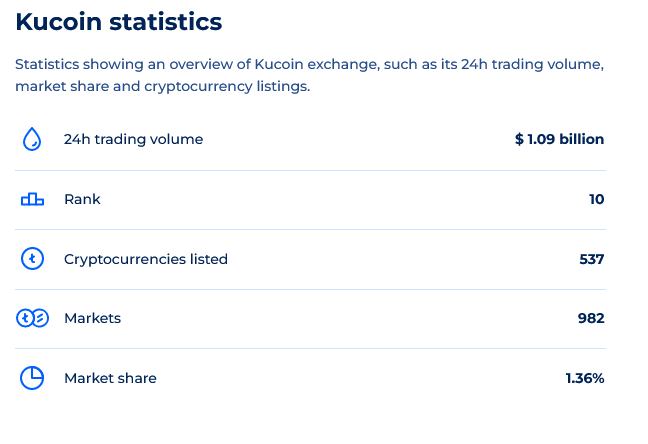Click the '24h trading volume' label

(133, 139)
